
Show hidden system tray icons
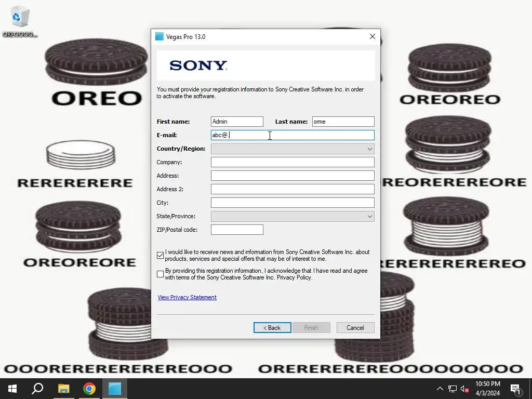click(440, 389)
